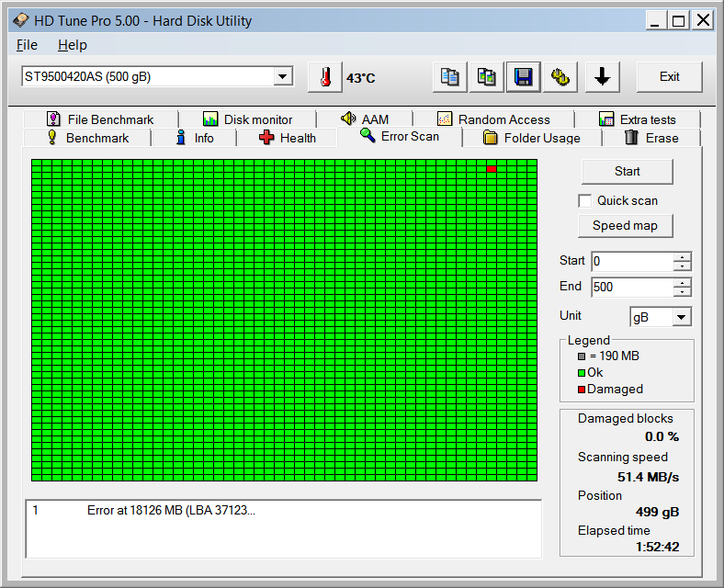The height and width of the screenshot is (588, 724).
Task: Open the Unit gB dropdown
Action: click(x=681, y=317)
